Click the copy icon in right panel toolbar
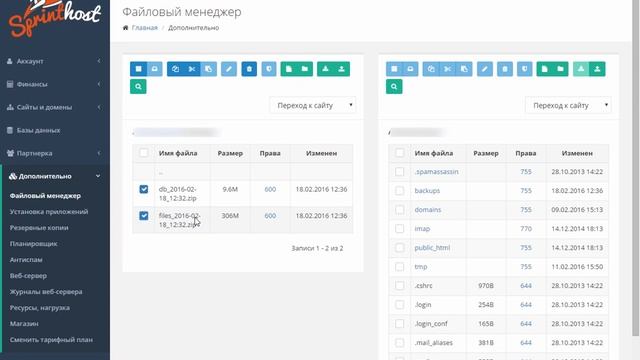 coord(431,69)
